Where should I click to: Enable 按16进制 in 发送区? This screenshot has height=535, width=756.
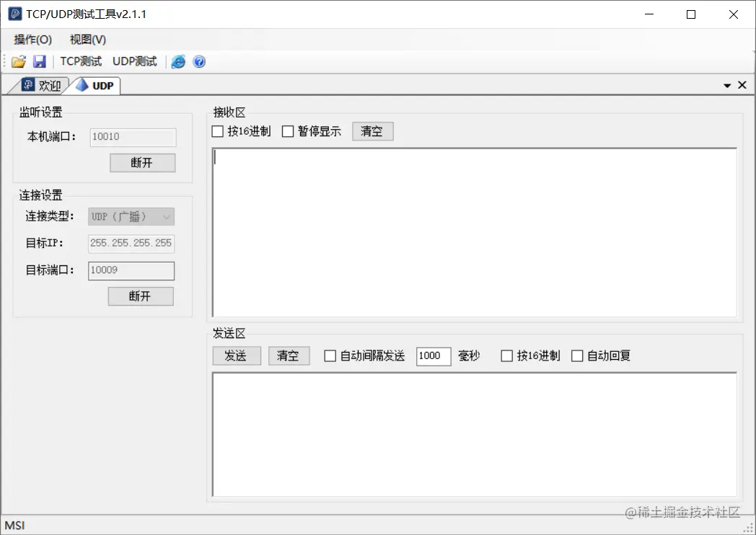click(506, 356)
